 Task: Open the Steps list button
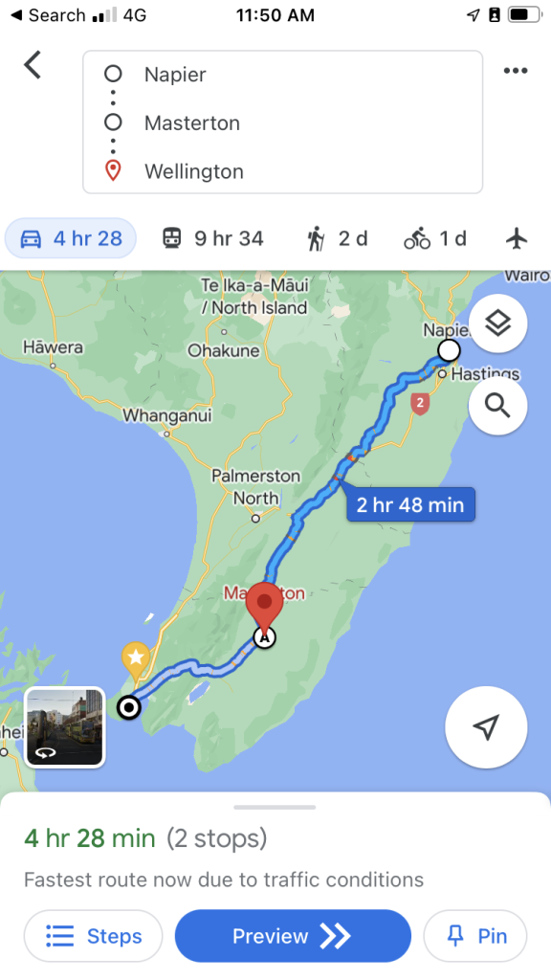93,936
